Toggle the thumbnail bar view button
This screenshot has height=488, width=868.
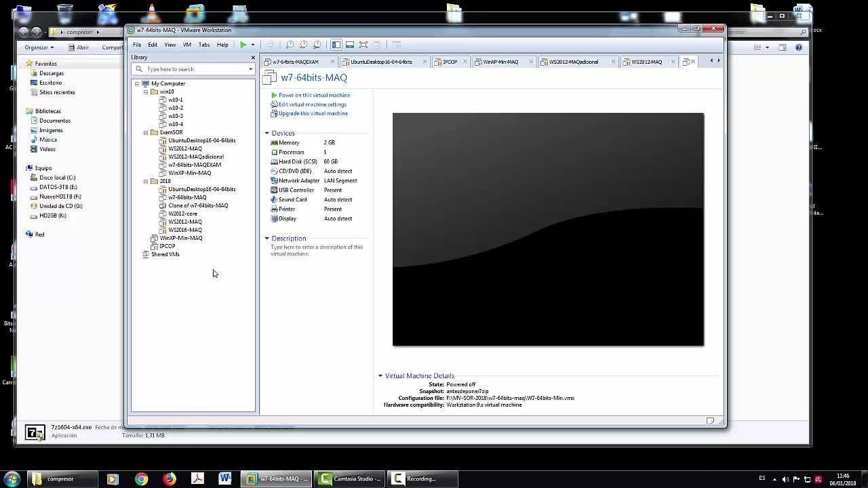click(x=350, y=45)
